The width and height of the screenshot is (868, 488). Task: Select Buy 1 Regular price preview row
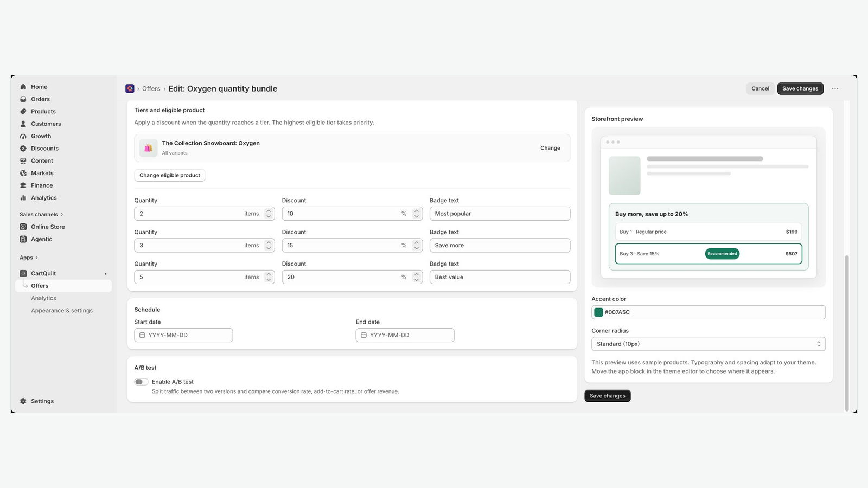click(709, 232)
